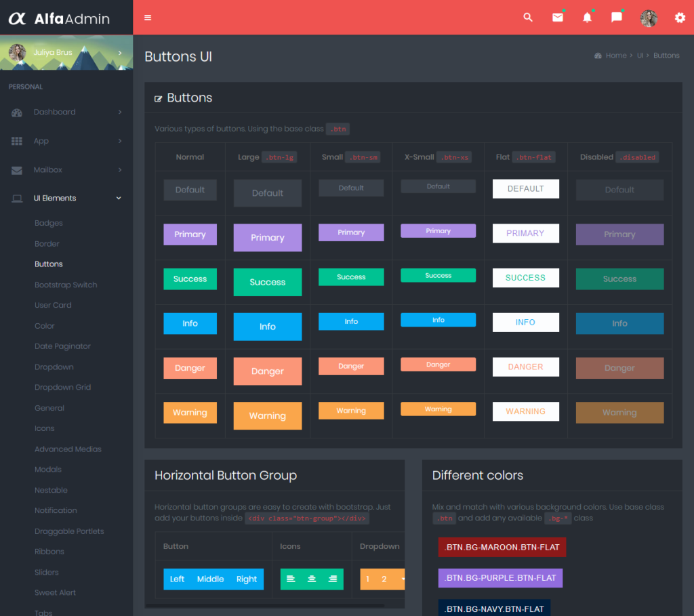This screenshot has height=616, width=694.
Task: Expand the Dashboard menu chevron
Action: (x=120, y=112)
